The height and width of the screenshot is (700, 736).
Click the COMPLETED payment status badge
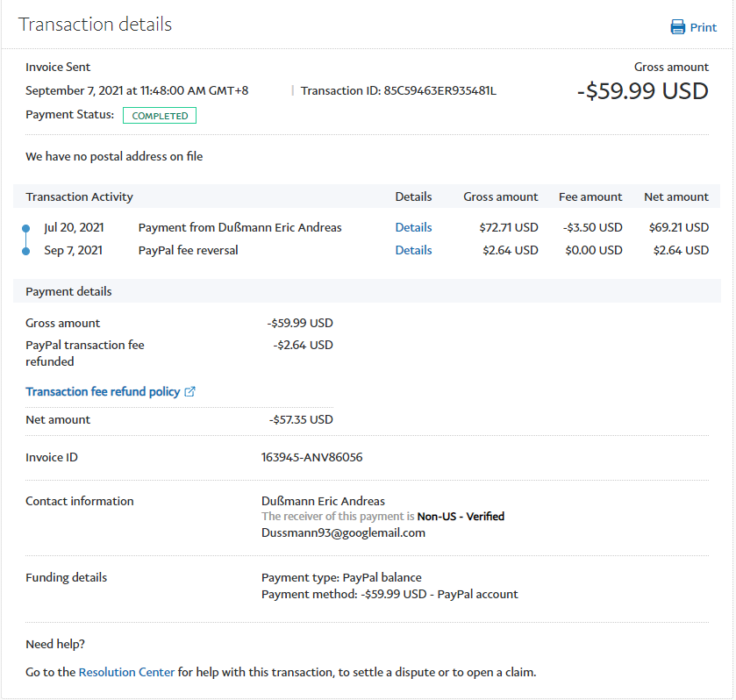(x=160, y=116)
